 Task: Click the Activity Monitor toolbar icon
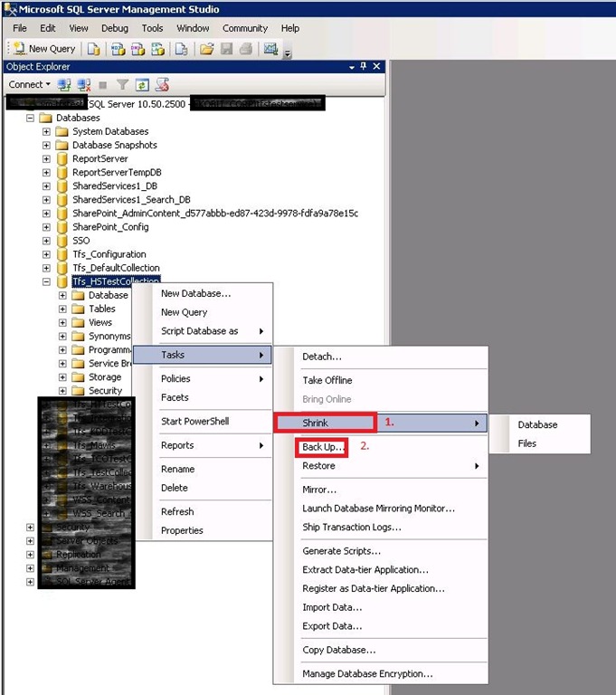pyautogui.click(x=270, y=49)
